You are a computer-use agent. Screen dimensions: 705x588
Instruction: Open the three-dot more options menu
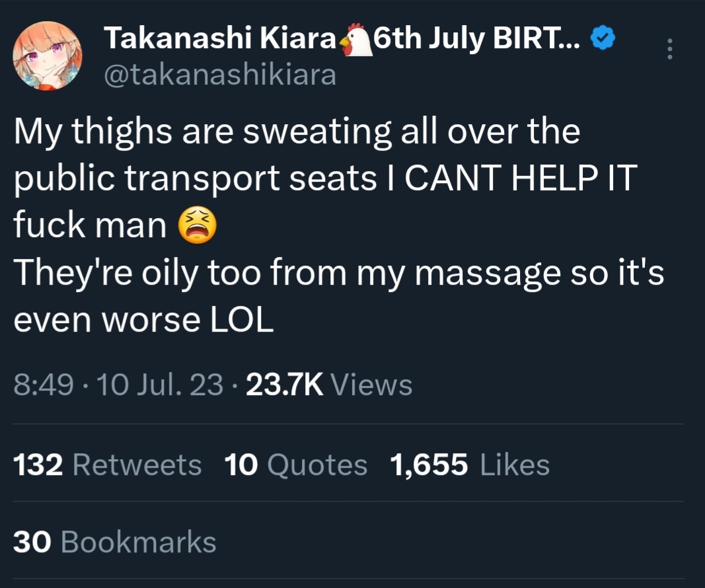click(x=669, y=48)
